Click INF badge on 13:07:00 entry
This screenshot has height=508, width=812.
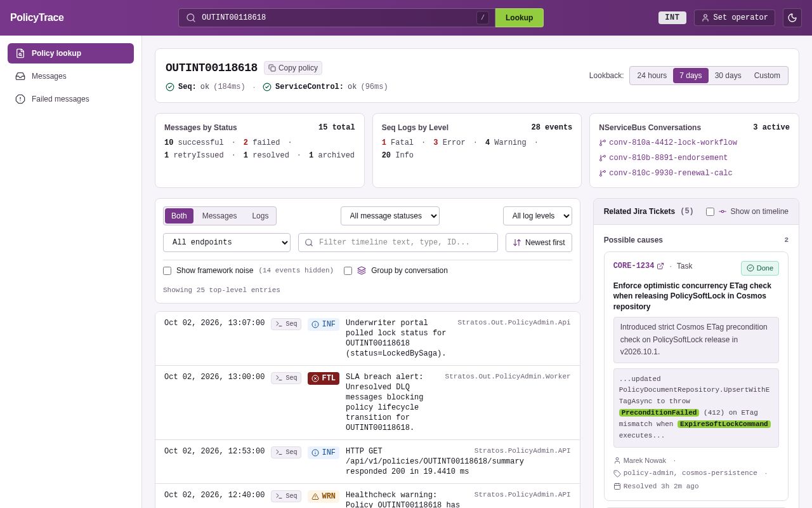coord(324,324)
